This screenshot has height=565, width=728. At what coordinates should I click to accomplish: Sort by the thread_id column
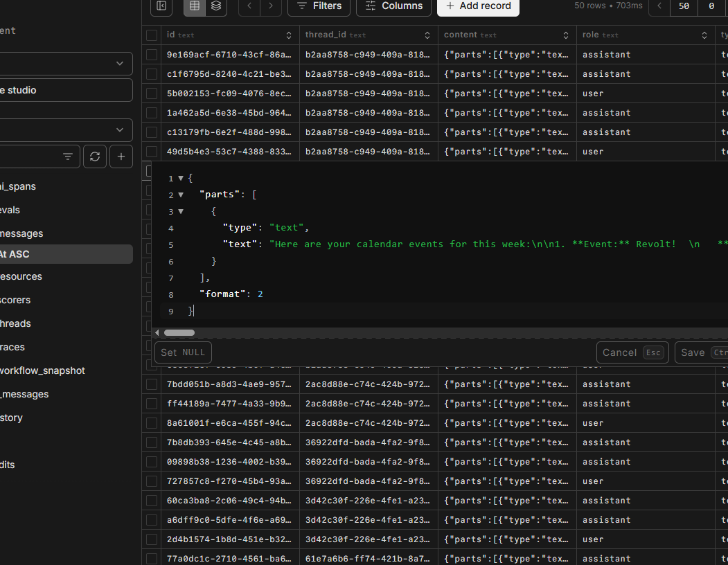coord(427,35)
